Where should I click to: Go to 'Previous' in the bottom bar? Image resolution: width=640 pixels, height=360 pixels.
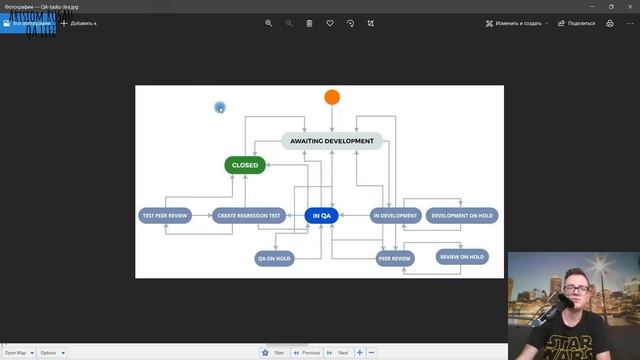307,353
